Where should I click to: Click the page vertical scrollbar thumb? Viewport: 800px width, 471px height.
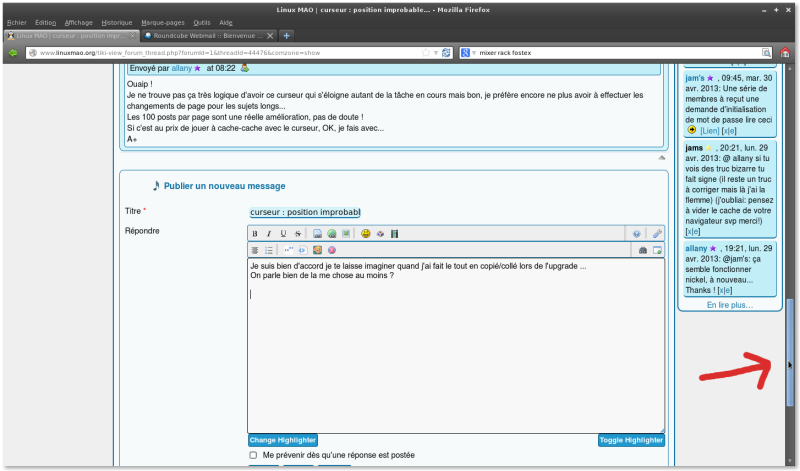[790, 352]
